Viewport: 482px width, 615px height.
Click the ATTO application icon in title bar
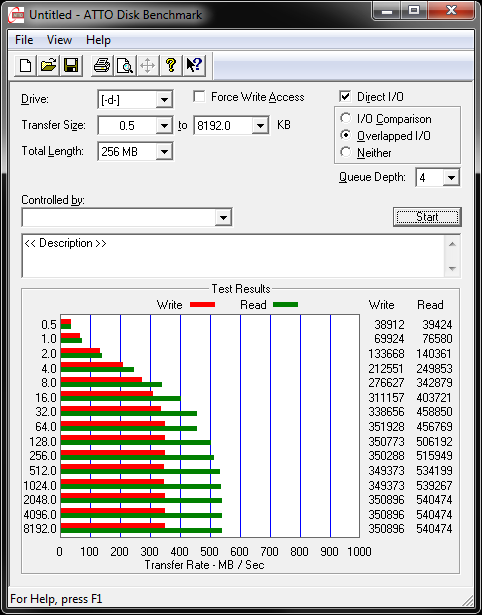(17, 15)
